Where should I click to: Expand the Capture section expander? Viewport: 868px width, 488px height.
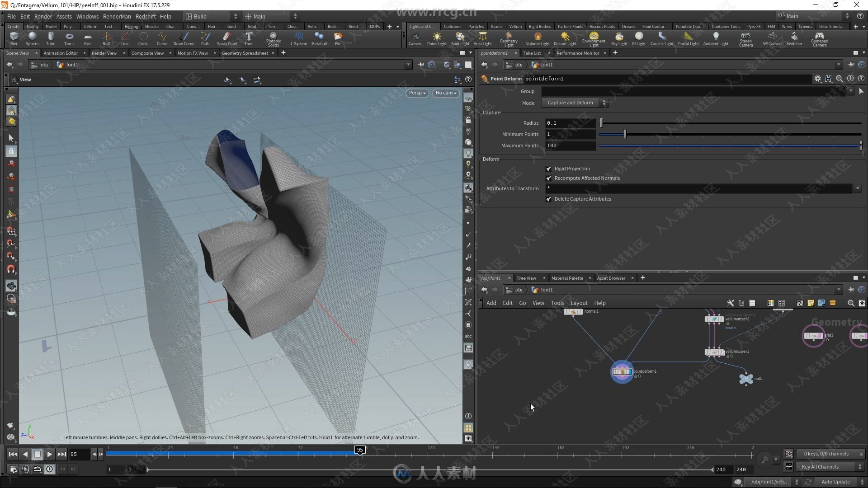pyautogui.click(x=491, y=112)
